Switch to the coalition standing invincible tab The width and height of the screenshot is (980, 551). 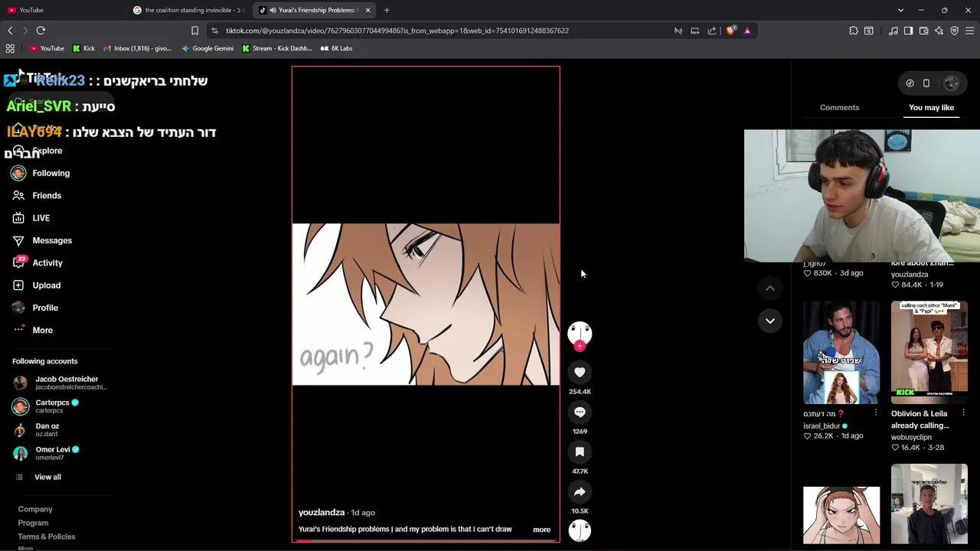coord(188,10)
